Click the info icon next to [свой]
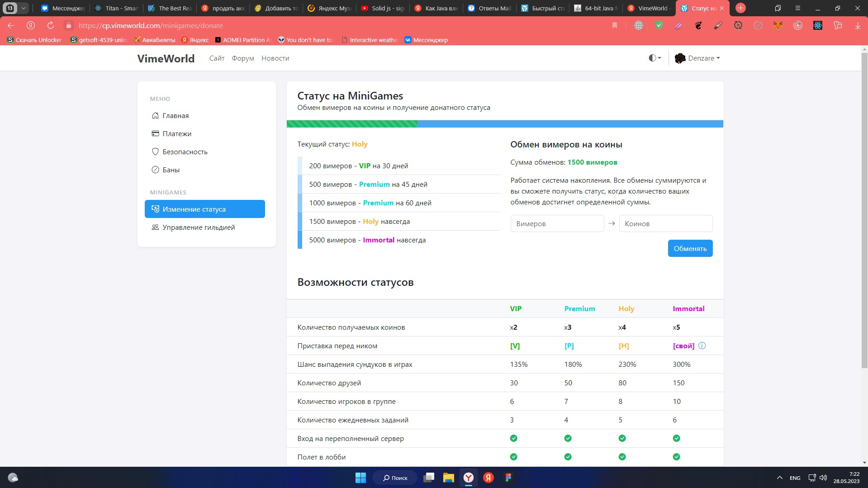Image resolution: width=868 pixels, height=488 pixels. click(702, 346)
